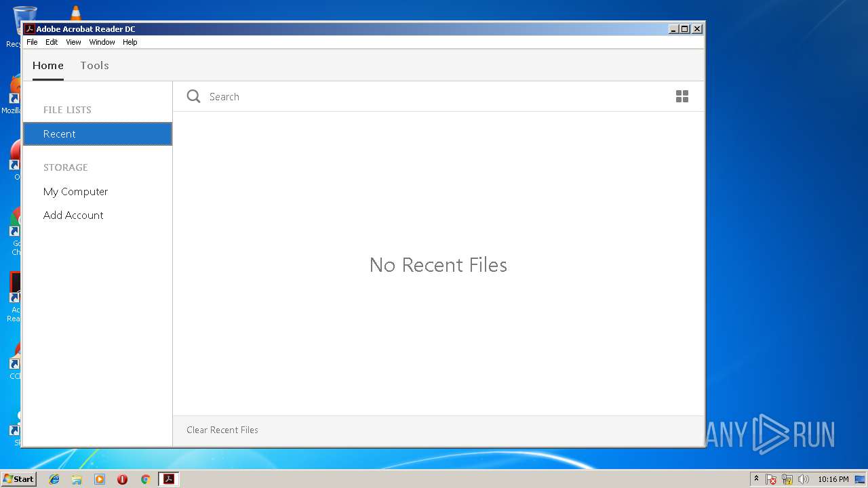Open the network tray icon

[787, 479]
